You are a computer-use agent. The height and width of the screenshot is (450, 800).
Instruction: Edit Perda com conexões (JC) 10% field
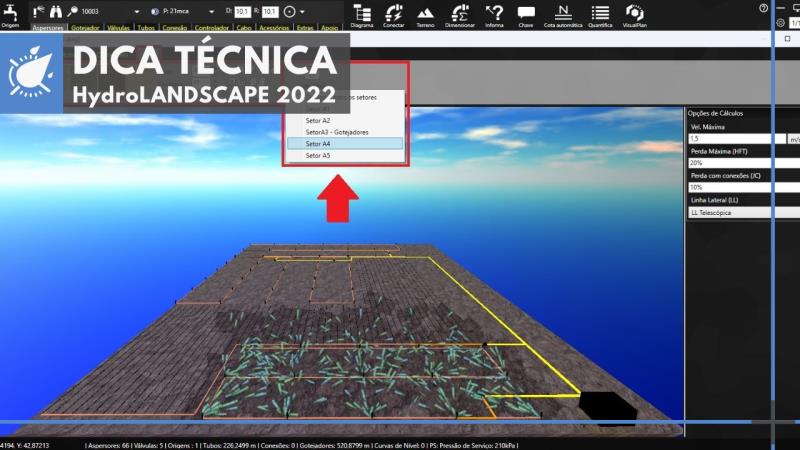[x=744, y=187]
